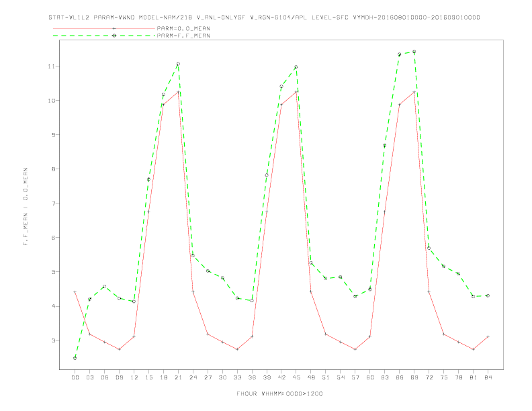Viewport: 532px width, 411px height.
Task: Click y-axis tick label 5
Action: [53, 272]
